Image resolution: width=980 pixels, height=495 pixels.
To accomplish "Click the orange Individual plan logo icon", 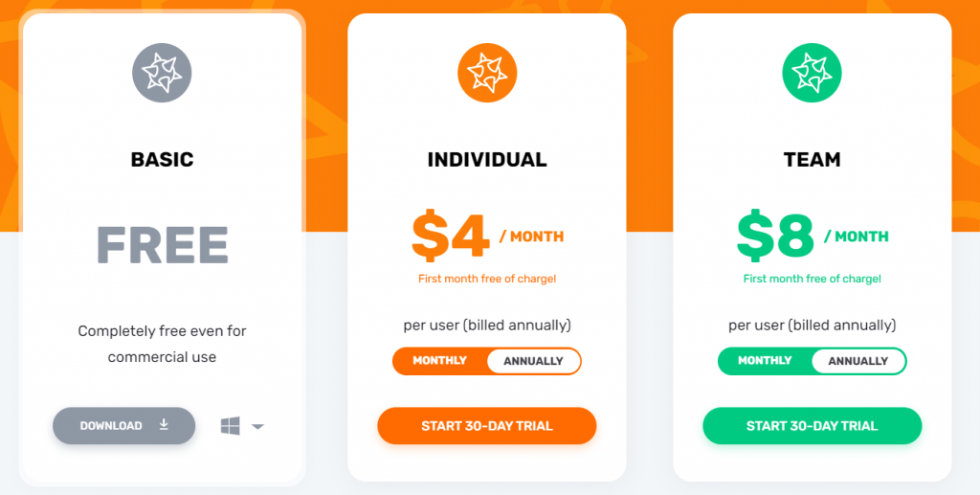I will tap(487, 74).
